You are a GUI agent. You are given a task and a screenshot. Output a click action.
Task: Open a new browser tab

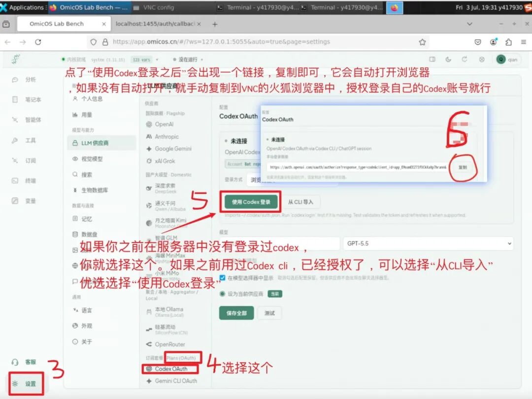(x=215, y=24)
